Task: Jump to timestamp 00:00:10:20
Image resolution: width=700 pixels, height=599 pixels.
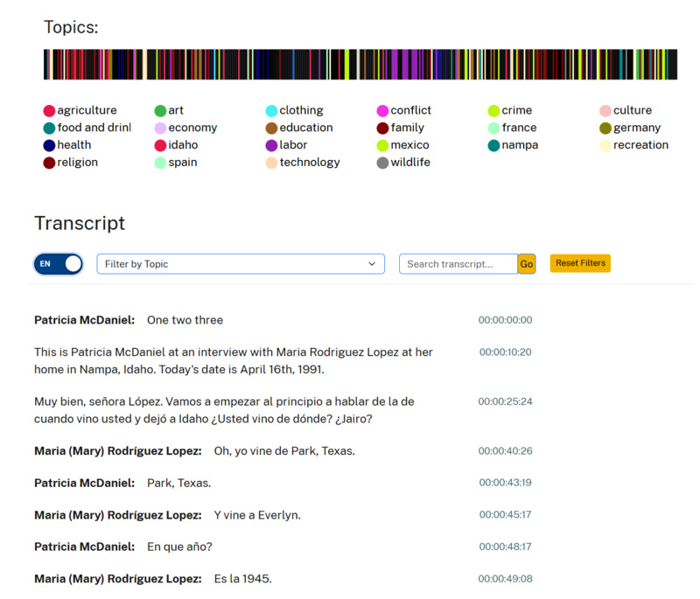Action: pos(505,352)
